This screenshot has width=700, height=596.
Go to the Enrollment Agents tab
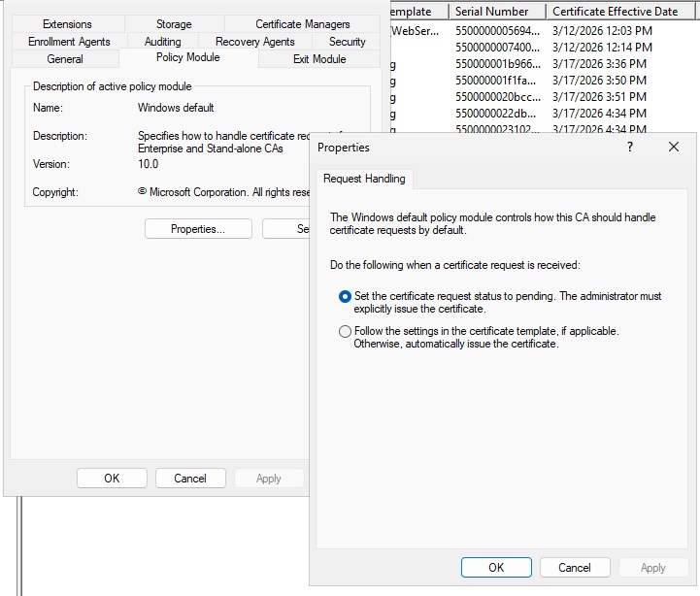point(69,42)
